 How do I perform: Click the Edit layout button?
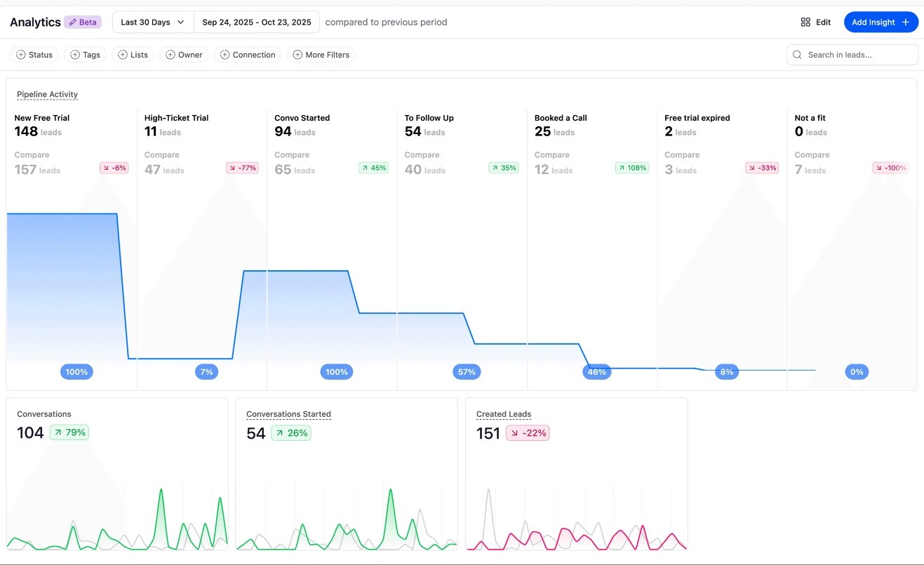pos(815,22)
